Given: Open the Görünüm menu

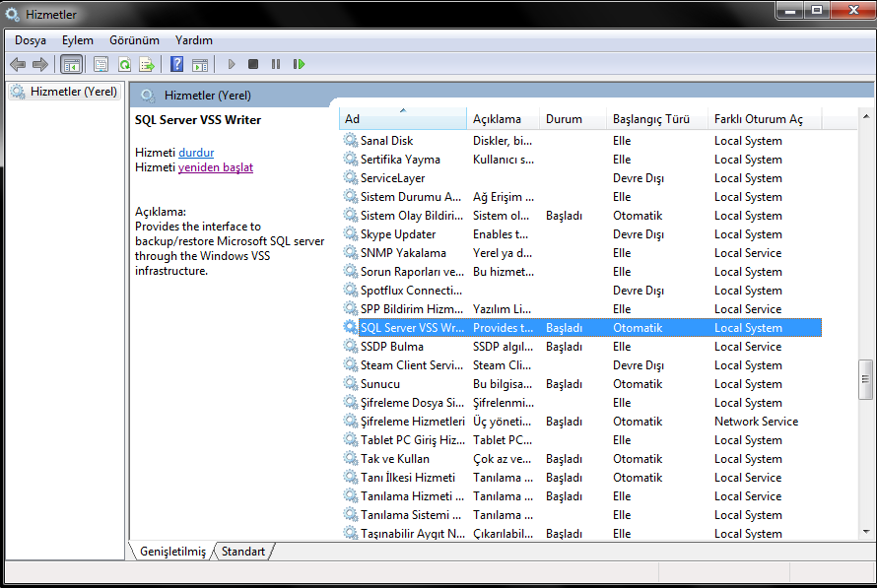Looking at the screenshot, I should (134, 40).
